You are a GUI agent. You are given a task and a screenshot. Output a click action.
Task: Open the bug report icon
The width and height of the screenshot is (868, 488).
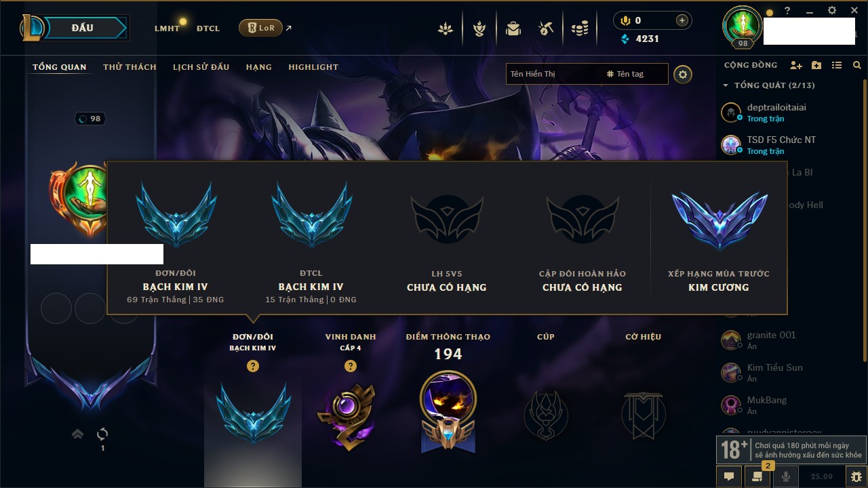pyautogui.click(x=856, y=476)
